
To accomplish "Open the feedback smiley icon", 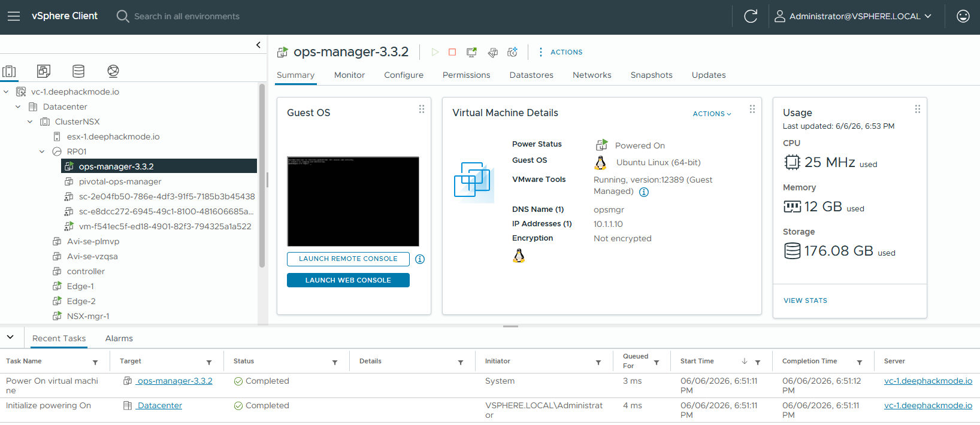I will 963,16.
